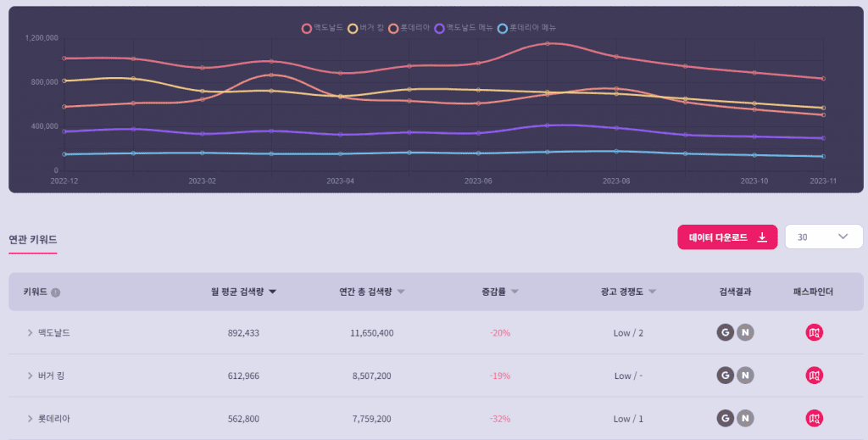Screen dimensions: 868x440
Task: Toggle 롯데리아 series in chart legend
Action: pos(409,28)
